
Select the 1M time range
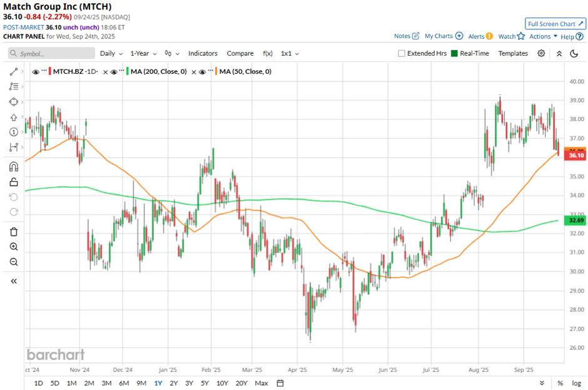[x=72, y=383]
